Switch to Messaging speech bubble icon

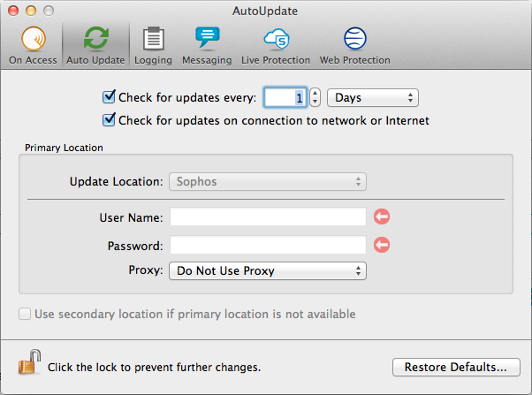click(x=208, y=37)
